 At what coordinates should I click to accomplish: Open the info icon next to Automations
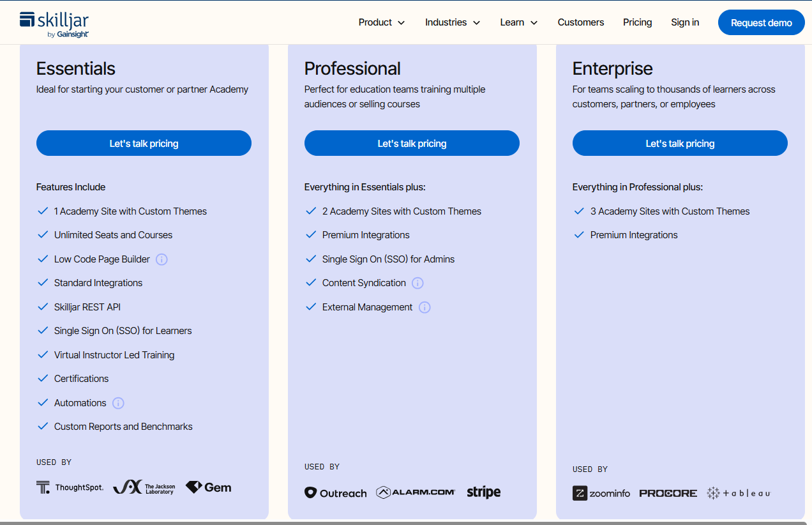(x=117, y=402)
